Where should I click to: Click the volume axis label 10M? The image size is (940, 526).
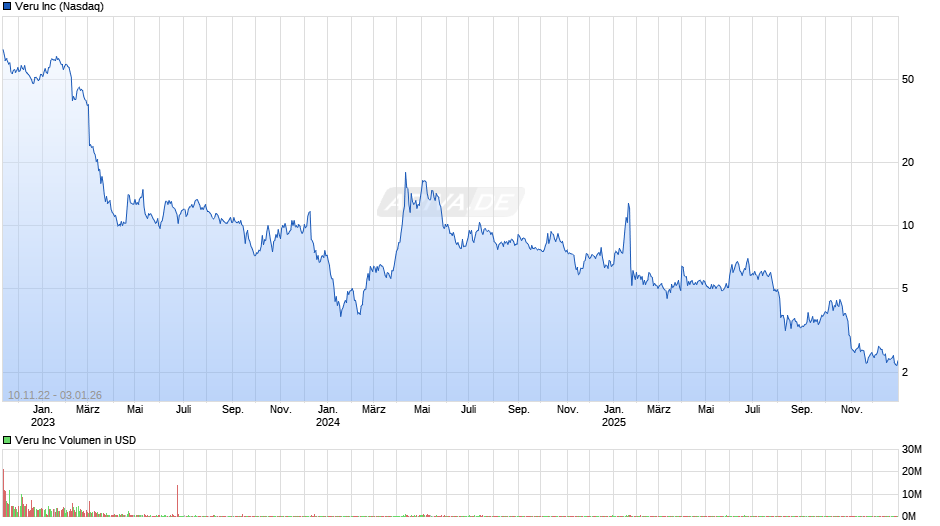[x=912, y=494]
